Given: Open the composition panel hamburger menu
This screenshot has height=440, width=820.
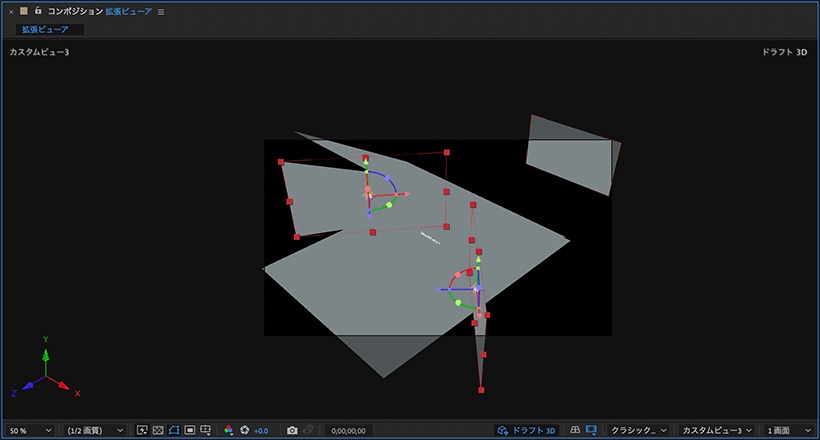Looking at the screenshot, I should coord(161,12).
